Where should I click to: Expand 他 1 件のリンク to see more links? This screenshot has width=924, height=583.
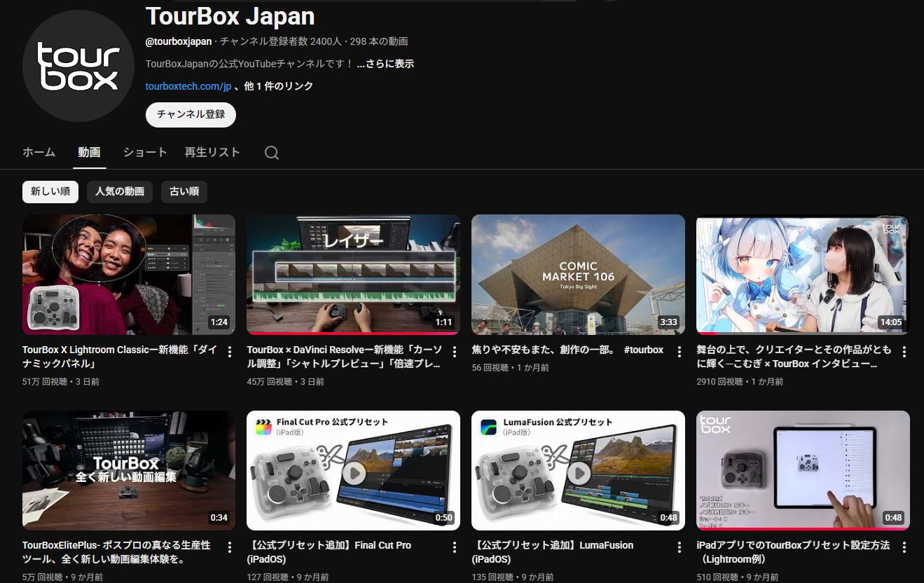coord(276,85)
